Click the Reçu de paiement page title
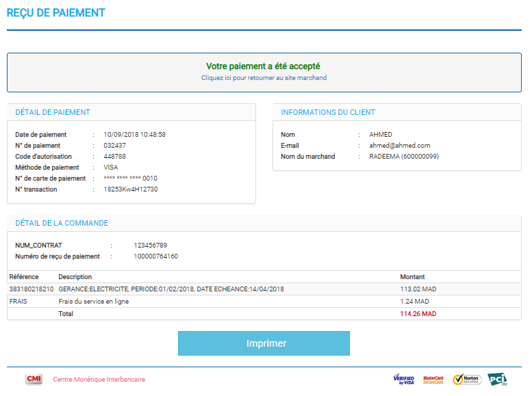This screenshot has width=532, height=396. pos(56,13)
